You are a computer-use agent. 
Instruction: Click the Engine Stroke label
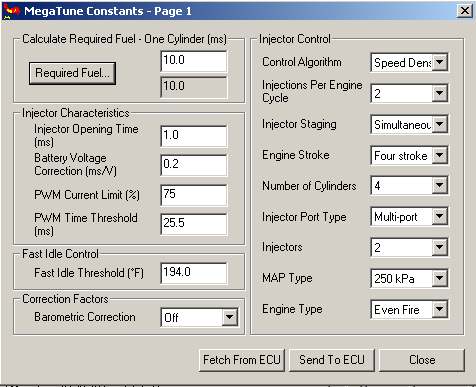(x=296, y=155)
